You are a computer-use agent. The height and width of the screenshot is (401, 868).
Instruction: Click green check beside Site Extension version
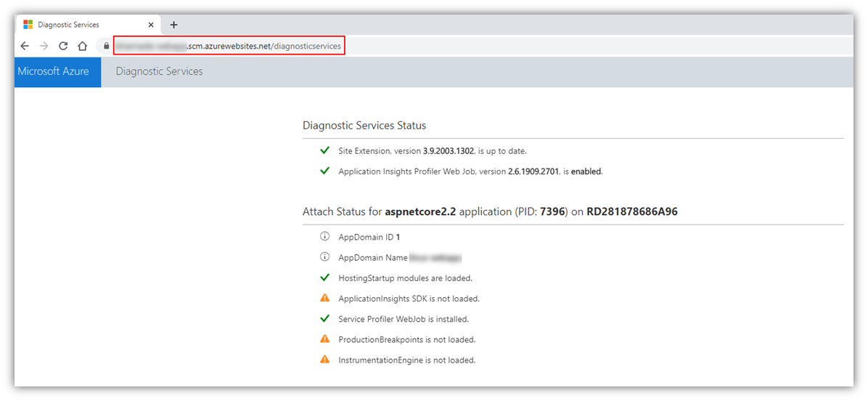325,150
